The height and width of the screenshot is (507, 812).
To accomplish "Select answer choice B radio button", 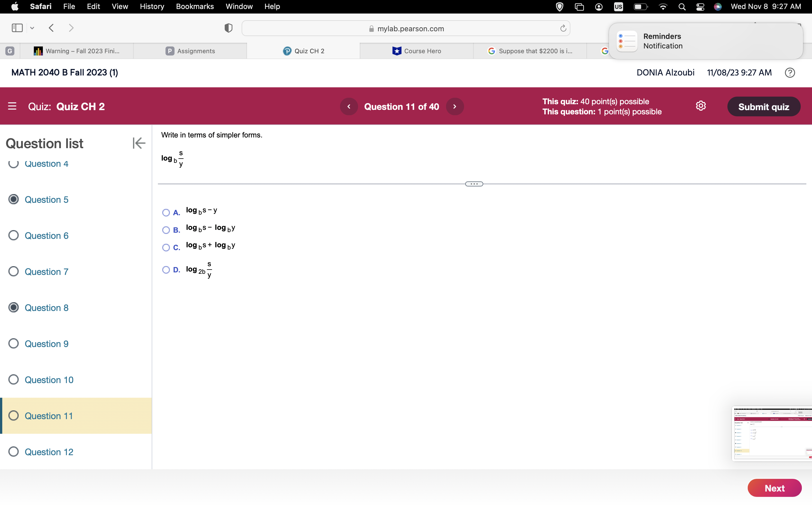I will (x=166, y=230).
